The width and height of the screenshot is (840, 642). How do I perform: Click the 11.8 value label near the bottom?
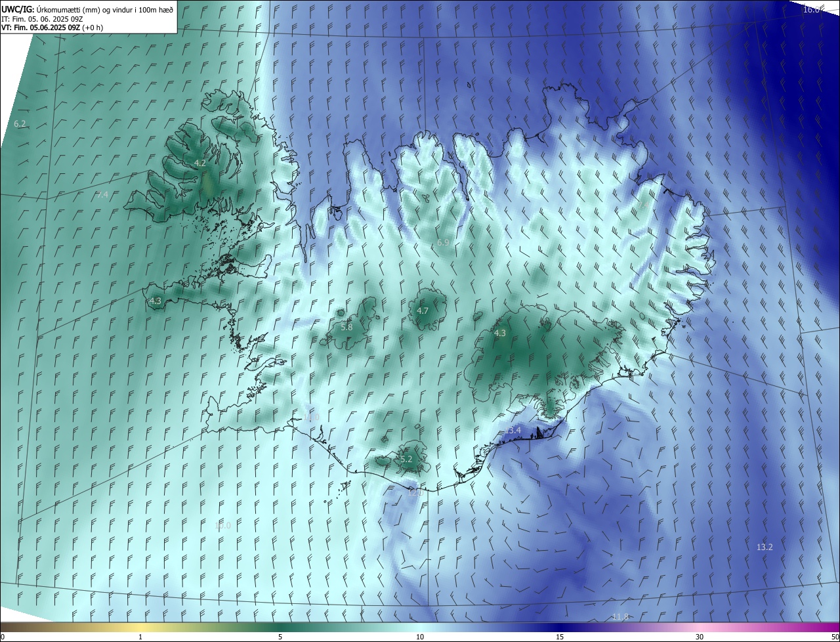(620, 616)
